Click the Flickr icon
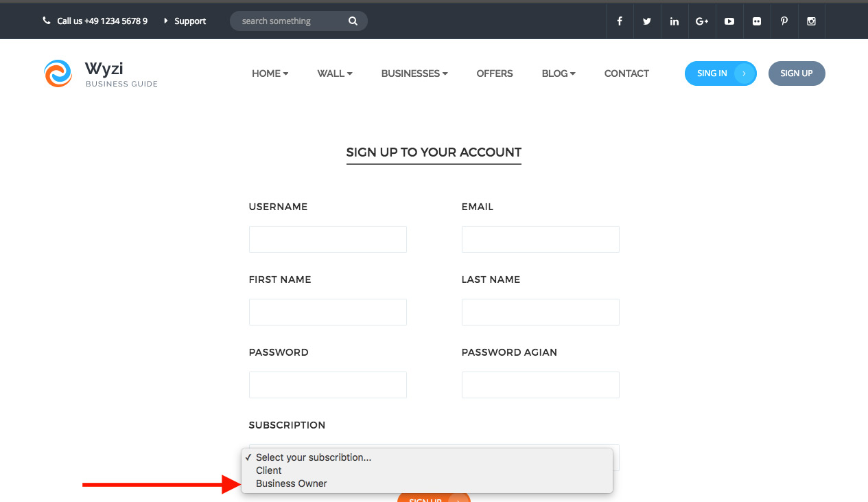868x502 pixels. [x=756, y=21]
